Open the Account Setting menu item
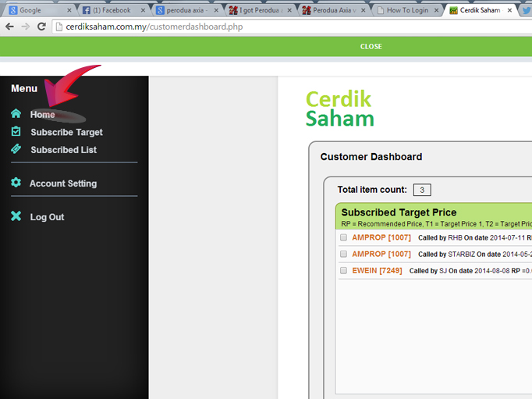The width and height of the screenshot is (532, 399). (x=63, y=183)
